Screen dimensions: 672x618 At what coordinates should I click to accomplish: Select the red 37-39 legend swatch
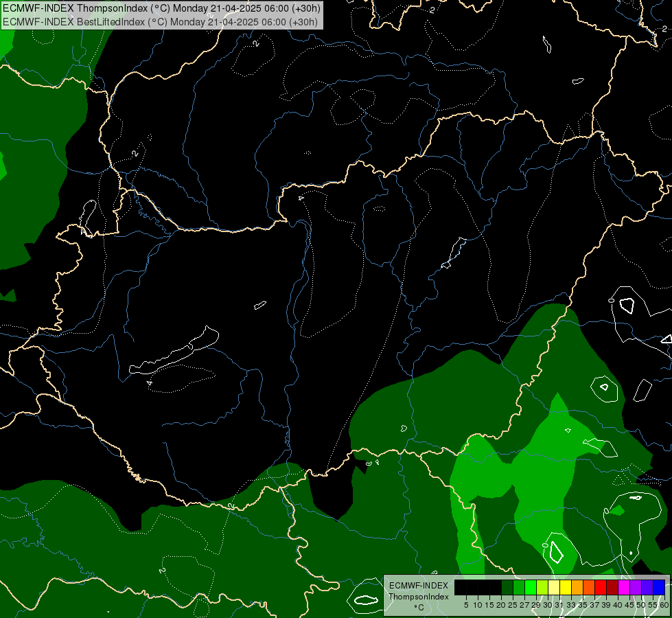(x=601, y=587)
